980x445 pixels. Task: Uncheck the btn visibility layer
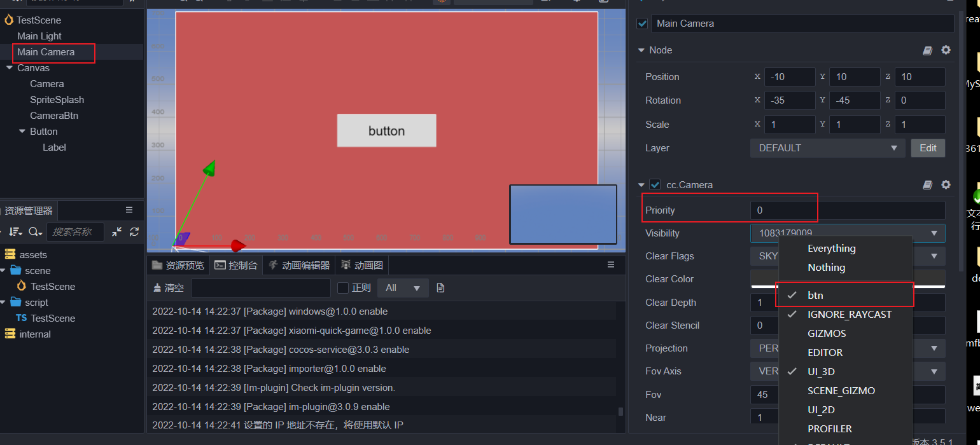(x=845, y=295)
